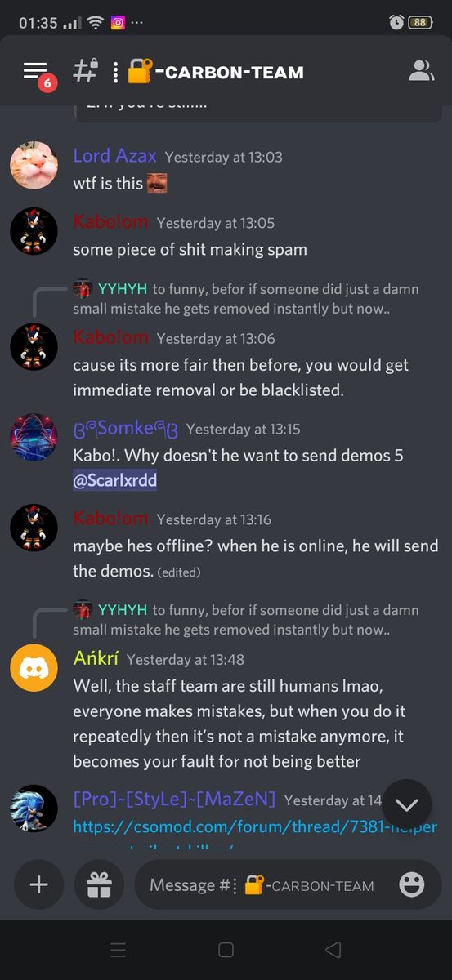Tap the Android back navigation triangle

(x=332, y=950)
